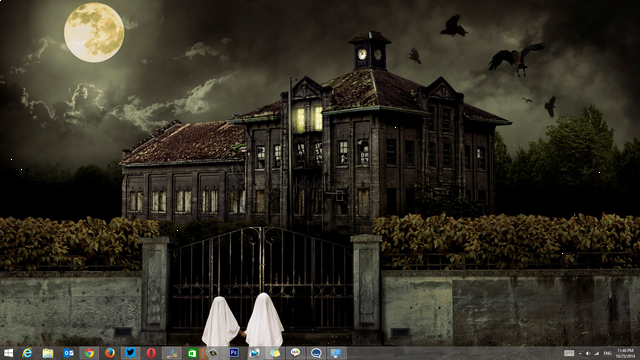Open File Explorer from taskbar
Screen dimensions: 640x360
48,353
